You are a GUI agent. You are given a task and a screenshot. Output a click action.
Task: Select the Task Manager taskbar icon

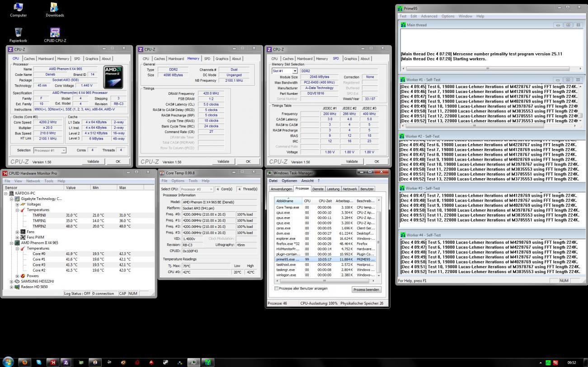(x=193, y=362)
